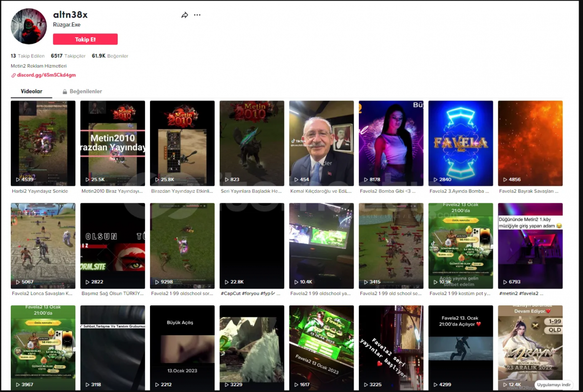583x392 pixels.
Task: Open the video with 3967 views
Action: (43, 348)
